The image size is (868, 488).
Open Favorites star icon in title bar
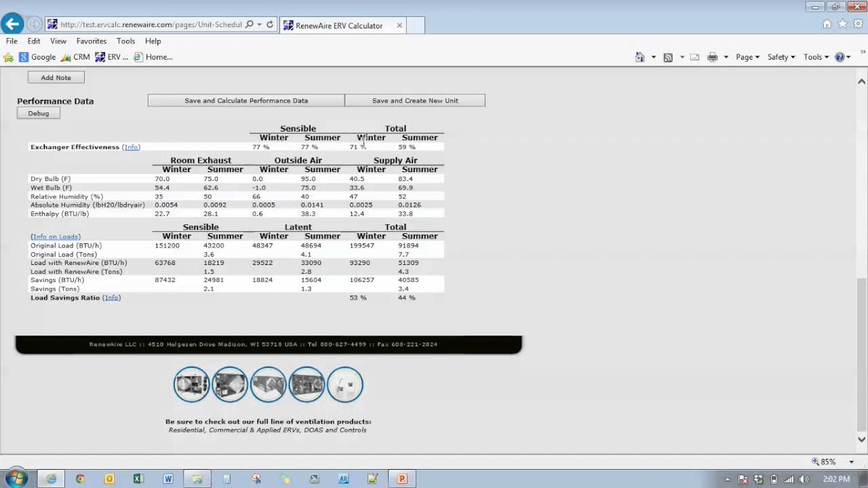pyautogui.click(x=842, y=24)
